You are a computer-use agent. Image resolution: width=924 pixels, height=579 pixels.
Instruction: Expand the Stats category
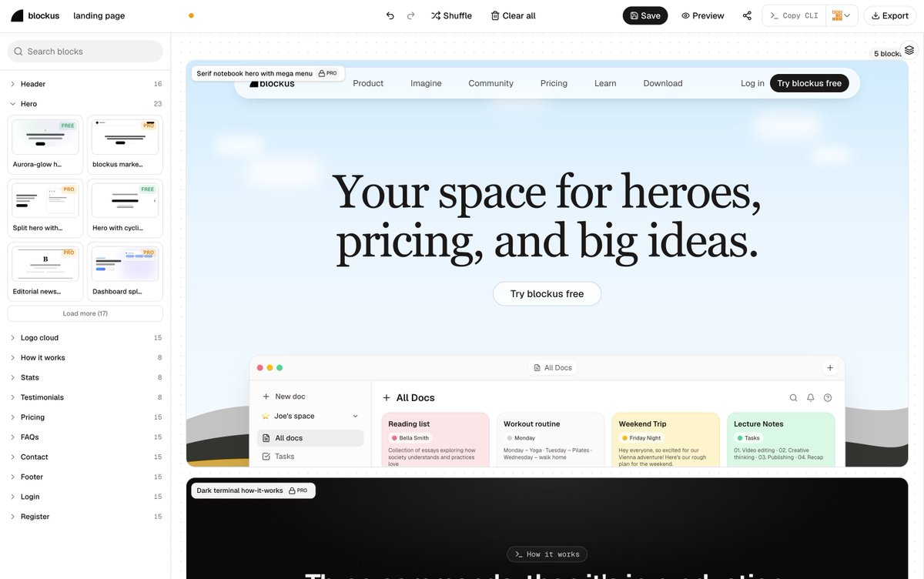pyautogui.click(x=85, y=378)
